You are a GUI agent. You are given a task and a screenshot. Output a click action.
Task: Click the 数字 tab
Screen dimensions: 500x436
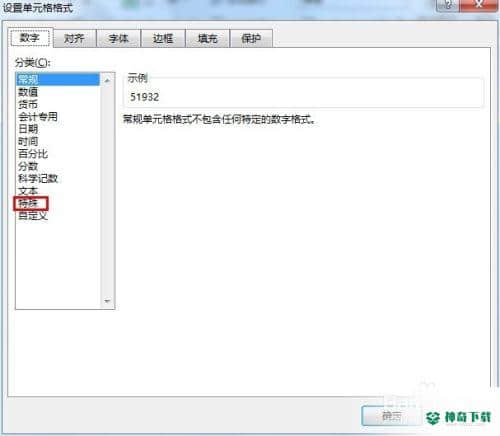[30, 38]
